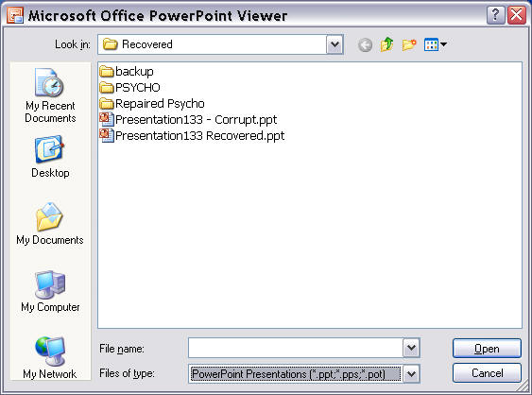532x395 pixels.
Task: Select Presentation133 - Corrupt.ppt file
Action: 188,119
